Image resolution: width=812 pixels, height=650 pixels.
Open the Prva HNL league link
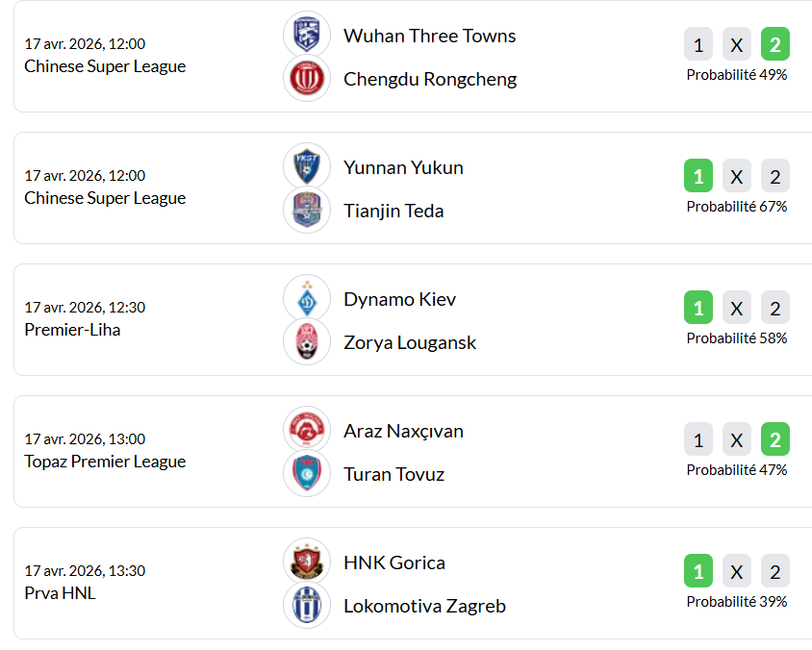[x=60, y=593]
